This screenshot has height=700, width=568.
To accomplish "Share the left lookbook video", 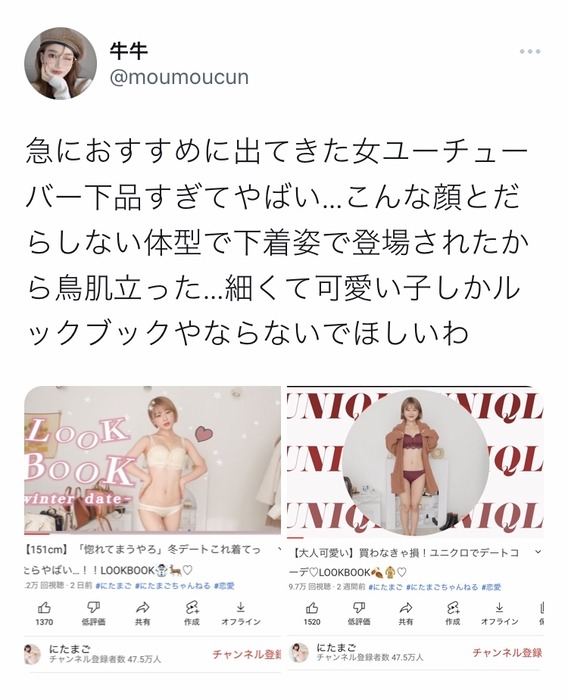I will coord(142,613).
